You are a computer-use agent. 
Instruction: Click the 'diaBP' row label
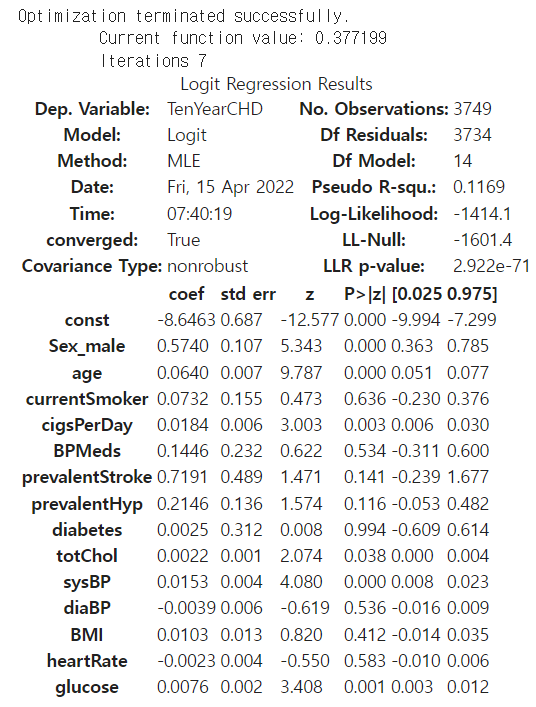[87, 608]
